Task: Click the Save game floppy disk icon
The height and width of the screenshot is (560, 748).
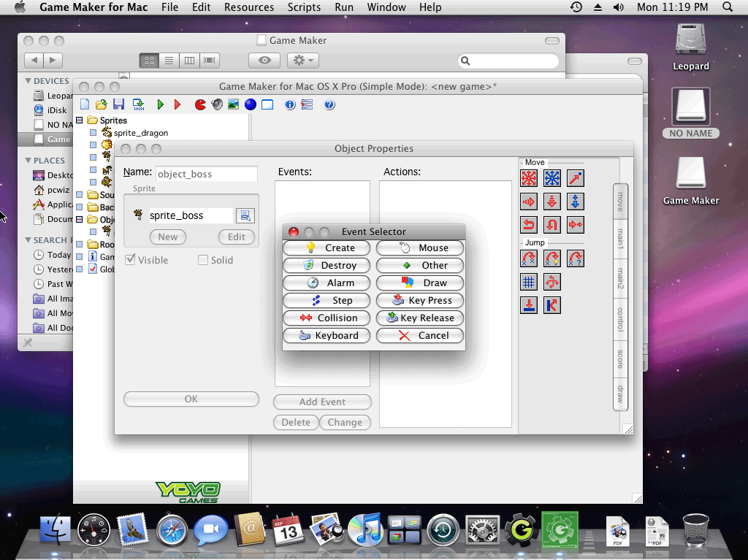Action: coord(118,105)
